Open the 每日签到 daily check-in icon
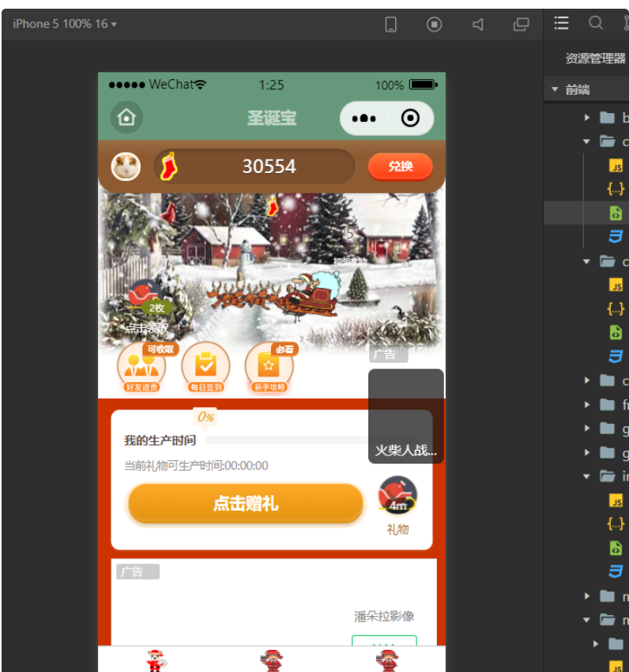 tap(205, 367)
